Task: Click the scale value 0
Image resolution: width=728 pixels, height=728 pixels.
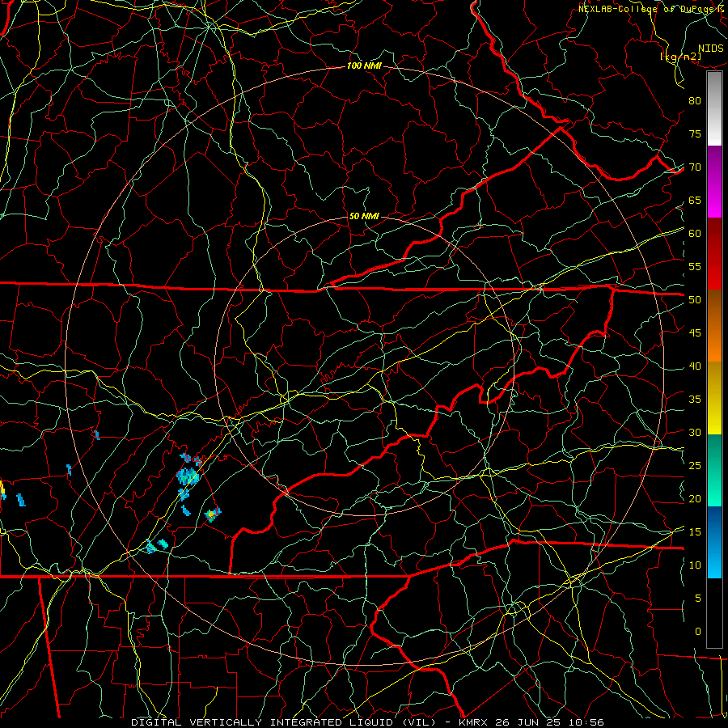Action: [x=698, y=632]
